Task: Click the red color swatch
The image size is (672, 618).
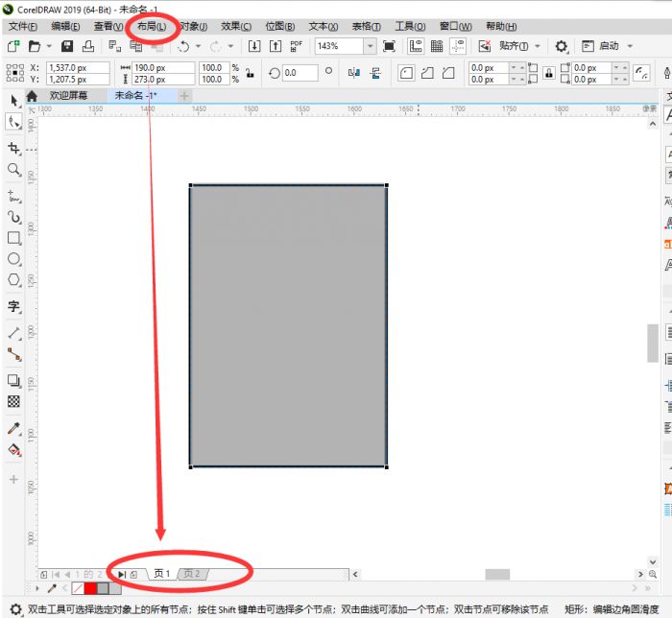Action: pos(90,588)
